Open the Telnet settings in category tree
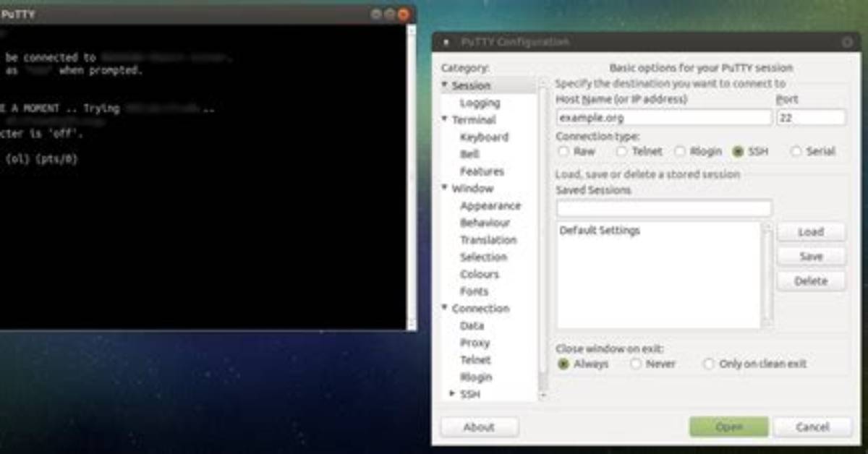Screen dimensions: 868x454 coord(475,360)
